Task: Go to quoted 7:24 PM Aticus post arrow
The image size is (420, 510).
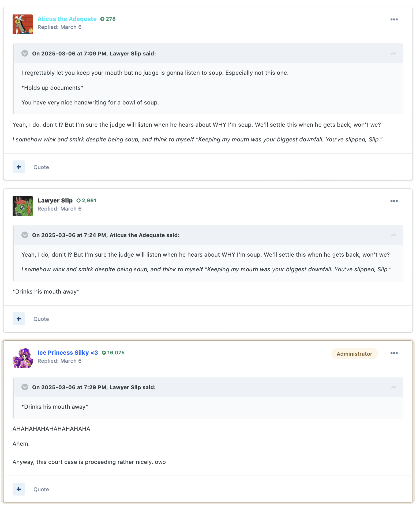Action: [393, 235]
